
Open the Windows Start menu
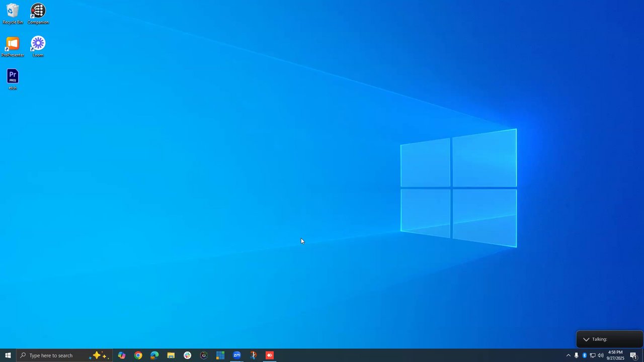tap(8, 355)
